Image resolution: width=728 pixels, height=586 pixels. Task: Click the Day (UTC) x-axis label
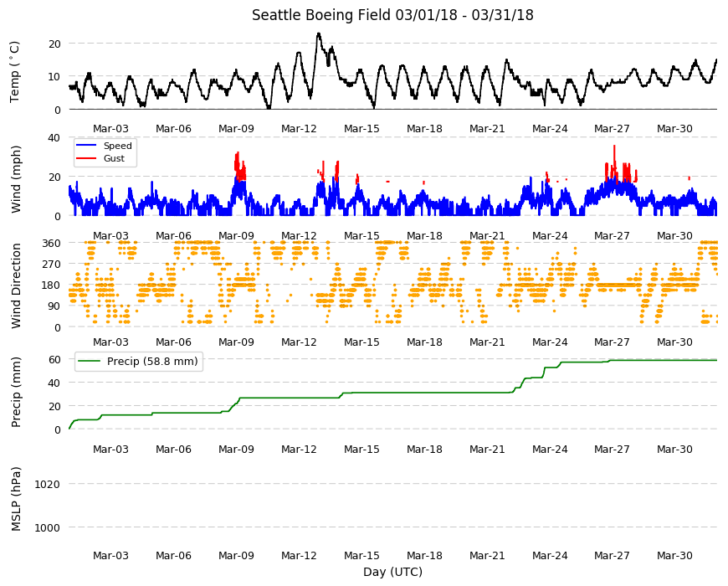[x=392, y=572]
